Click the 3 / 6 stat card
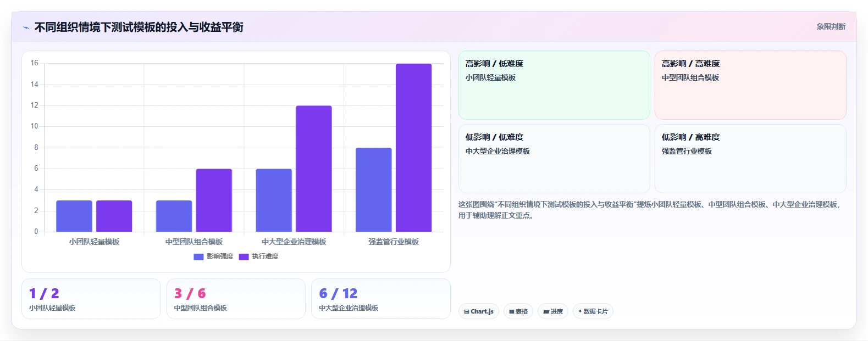The width and height of the screenshot is (868, 341). pyautogui.click(x=236, y=299)
